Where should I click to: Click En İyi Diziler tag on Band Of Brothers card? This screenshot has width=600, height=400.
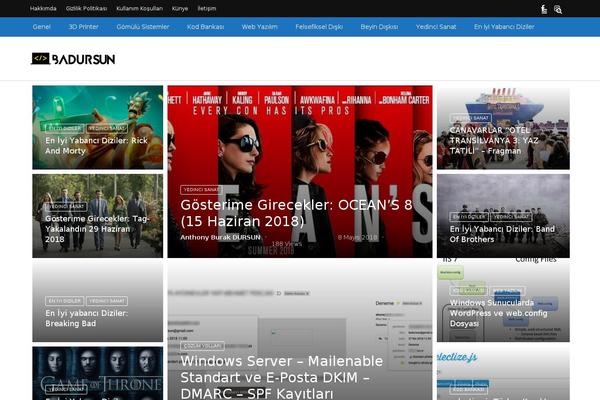pyautogui.click(x=469, y=217)
